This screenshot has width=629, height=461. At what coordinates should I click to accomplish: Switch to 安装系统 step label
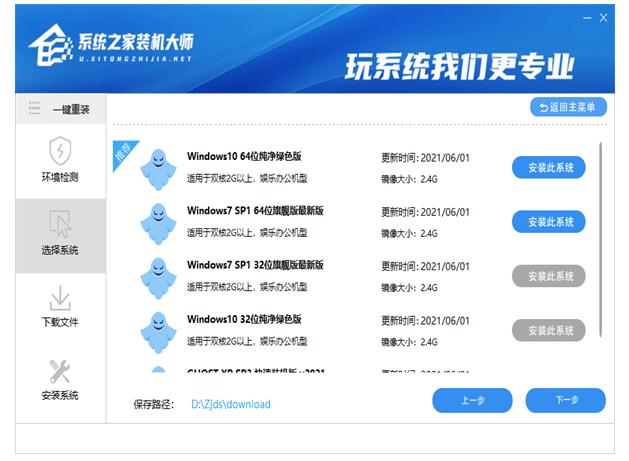point(60,395)
